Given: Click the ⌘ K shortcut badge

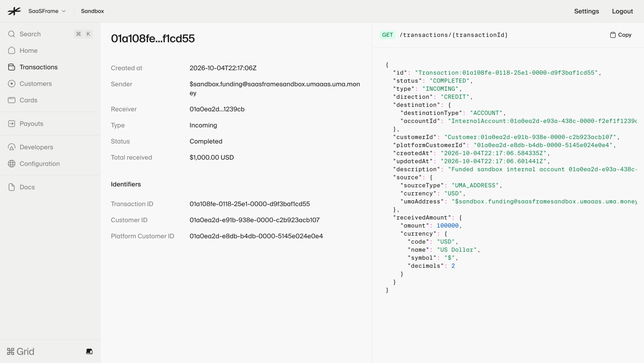Looking at the screenshot, I should click(x=83, y=34).
